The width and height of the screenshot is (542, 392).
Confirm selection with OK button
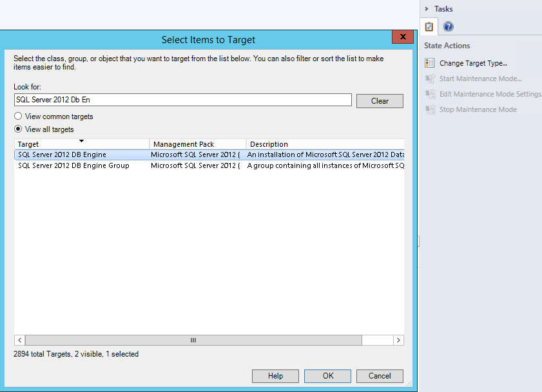(327, 376)
